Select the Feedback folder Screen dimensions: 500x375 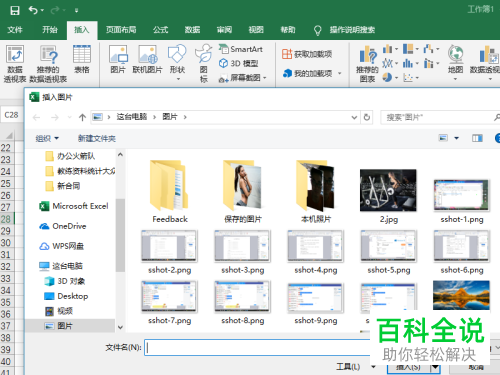coord(170,191)
